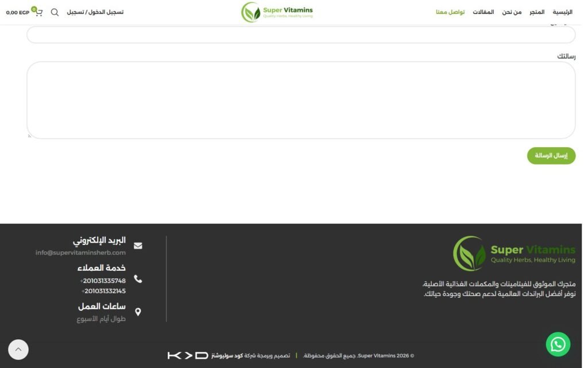Click the input field above رسالتك
588x368 pixels.
[301, 34]
